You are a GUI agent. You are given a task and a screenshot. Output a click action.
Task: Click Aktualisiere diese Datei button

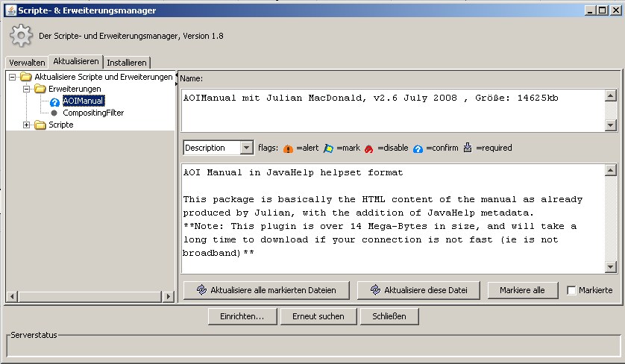(x=418, y=290)
